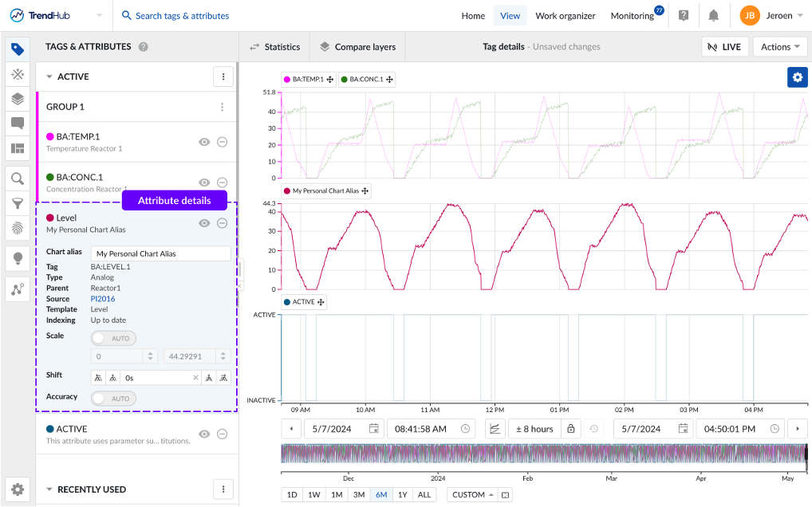Open the search magnifier icon in sidebar
812x507 pixels.
pos(18,179)
